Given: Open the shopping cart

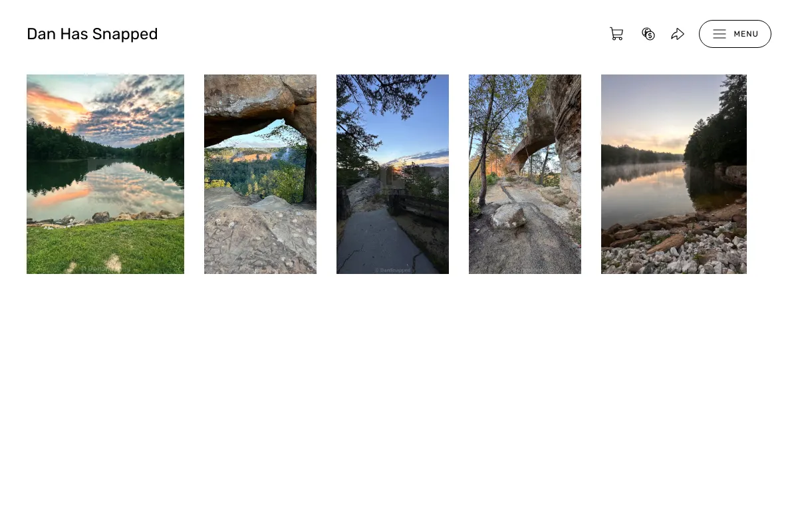Looking at the screenshot, I should coord(616,34).
